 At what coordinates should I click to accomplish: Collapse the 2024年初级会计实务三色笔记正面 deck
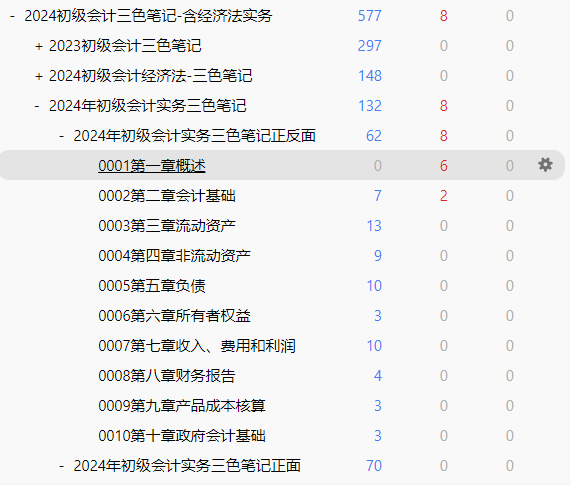(62, 466)
